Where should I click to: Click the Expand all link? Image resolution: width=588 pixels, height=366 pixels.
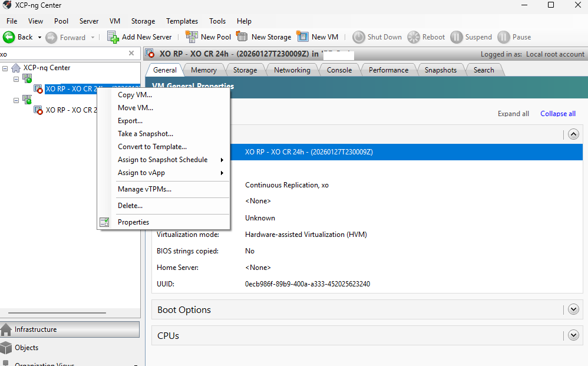pos(513,114)
